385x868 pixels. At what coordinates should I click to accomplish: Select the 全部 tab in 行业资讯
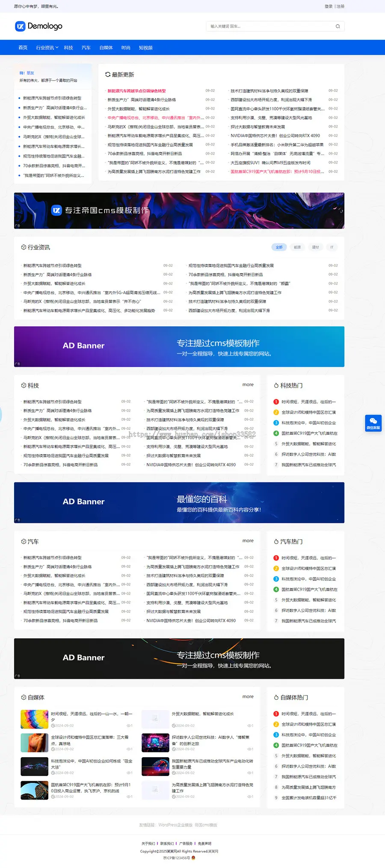279,247
